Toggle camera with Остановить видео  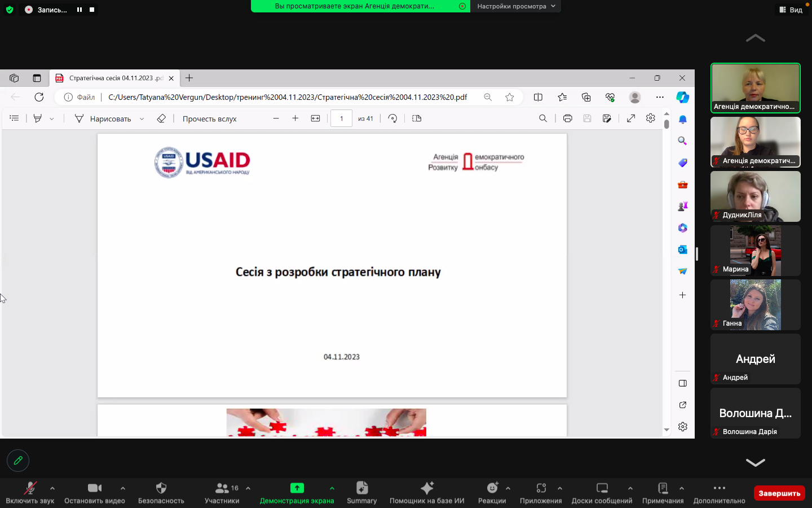(95, 488)
